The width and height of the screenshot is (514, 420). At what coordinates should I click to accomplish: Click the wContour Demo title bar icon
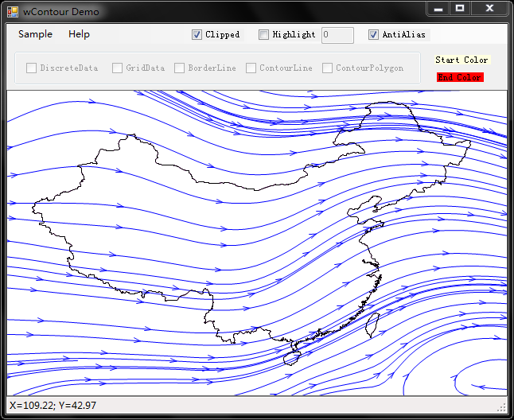[13, 12]
